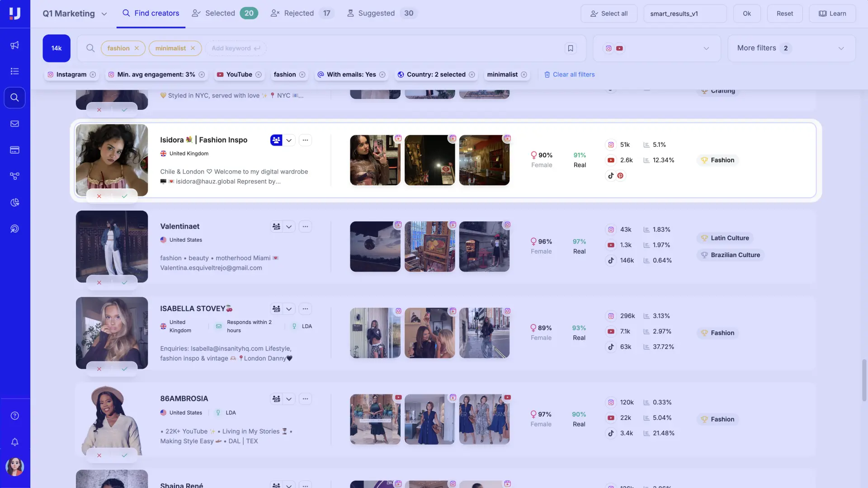Open the search icon in left sidebar
This screenshot has height=488, width=868.
14,98
